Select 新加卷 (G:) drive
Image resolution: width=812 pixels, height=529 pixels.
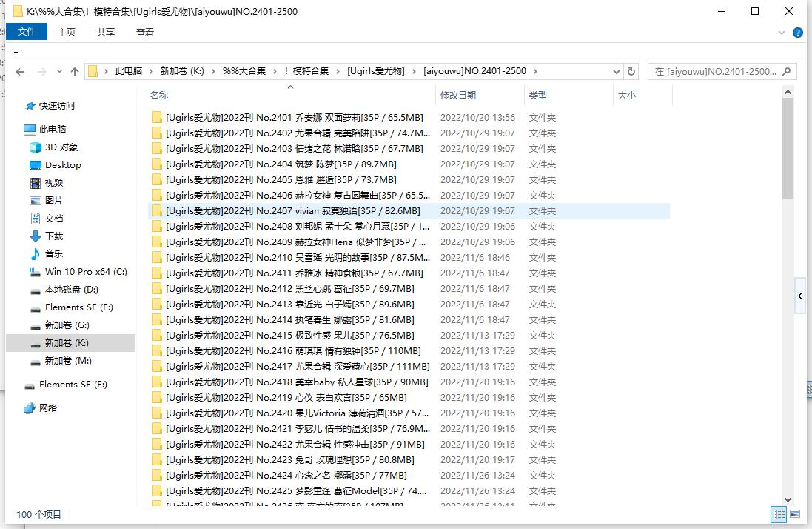67,325
